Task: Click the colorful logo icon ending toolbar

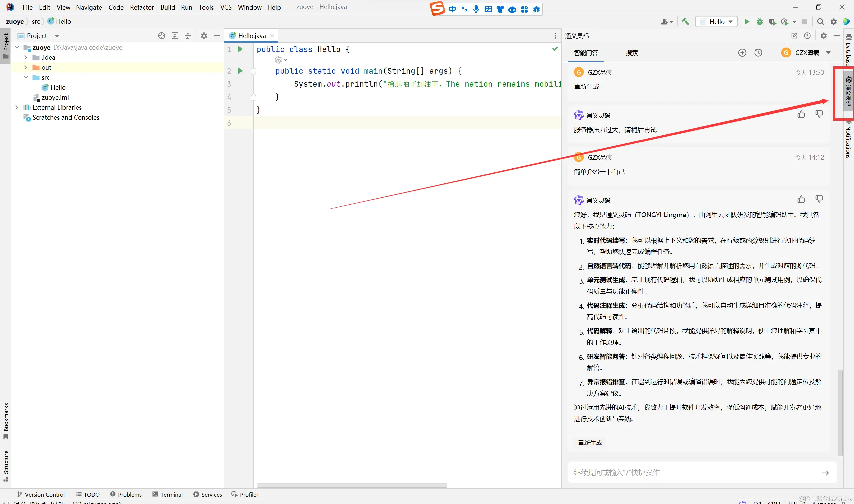Action: (847, 22)
